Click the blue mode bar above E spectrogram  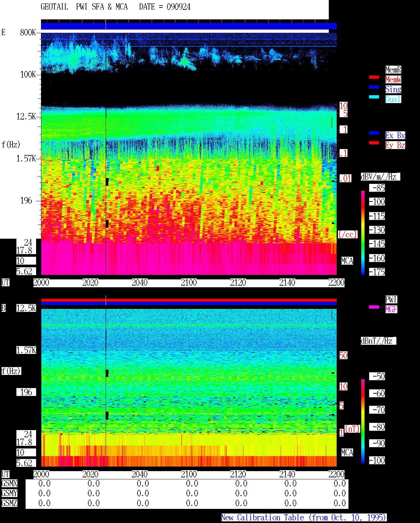click(189, 26)
